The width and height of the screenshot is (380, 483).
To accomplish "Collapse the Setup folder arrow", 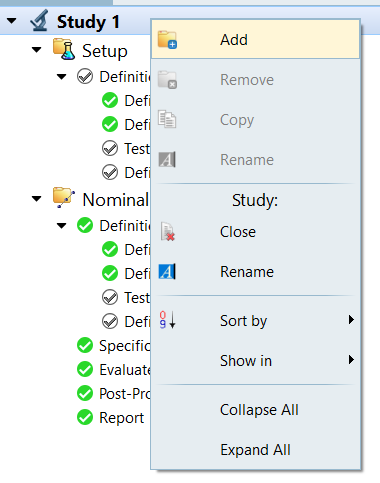I will [36, 50].
